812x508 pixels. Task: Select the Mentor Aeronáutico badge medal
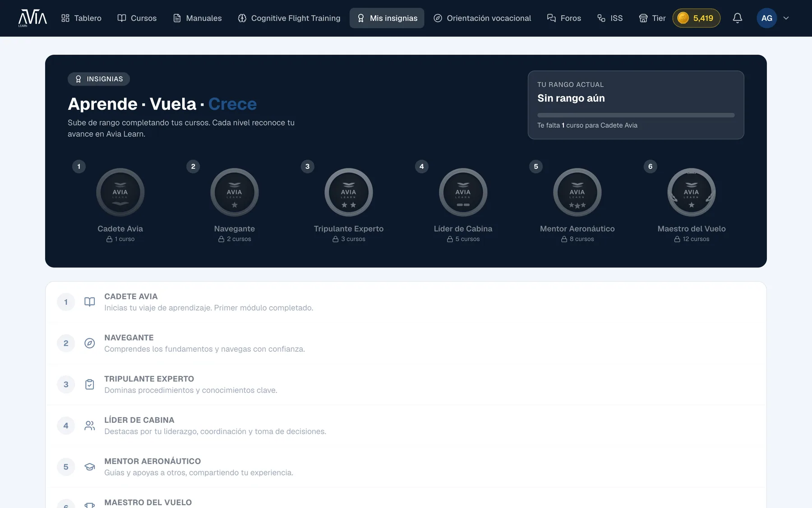[x=577, y=192]
